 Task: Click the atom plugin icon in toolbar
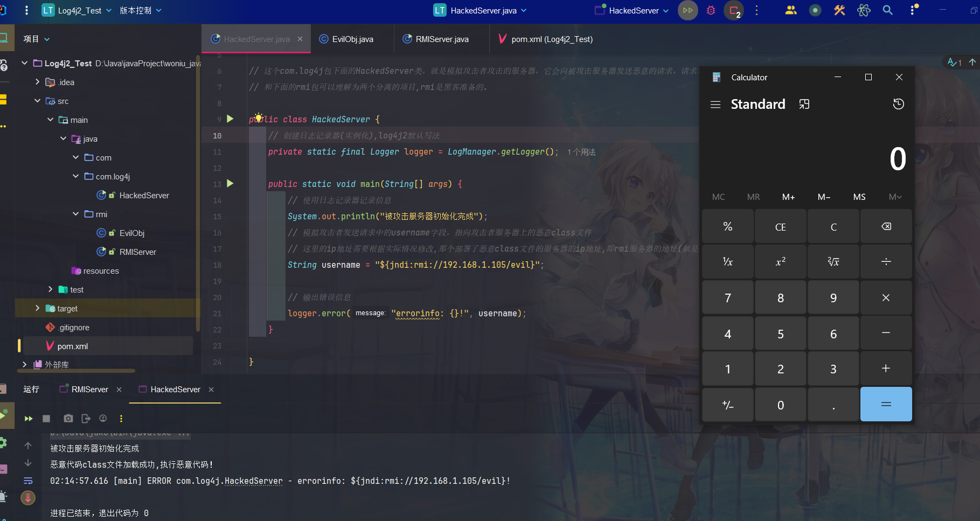tap(864, 10)
